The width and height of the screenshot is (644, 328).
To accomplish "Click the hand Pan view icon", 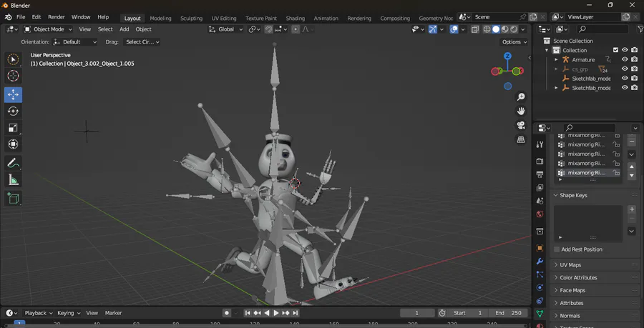I will 521,111.
